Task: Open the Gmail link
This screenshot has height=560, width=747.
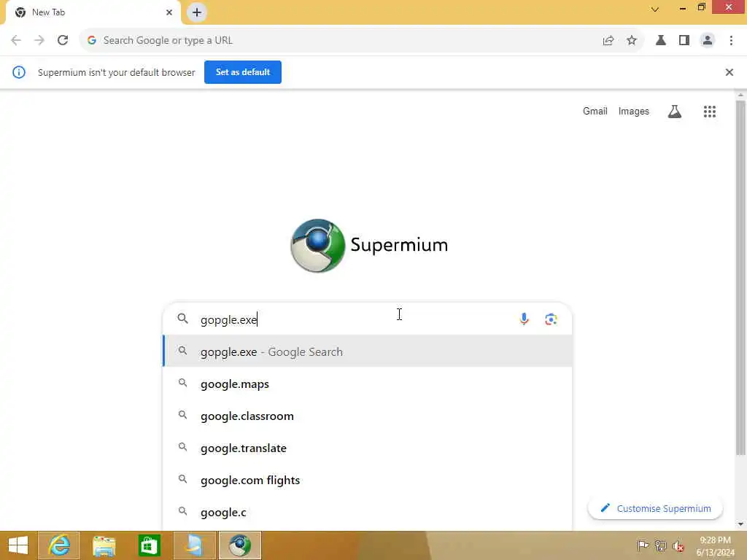Action: pos(595,111)
